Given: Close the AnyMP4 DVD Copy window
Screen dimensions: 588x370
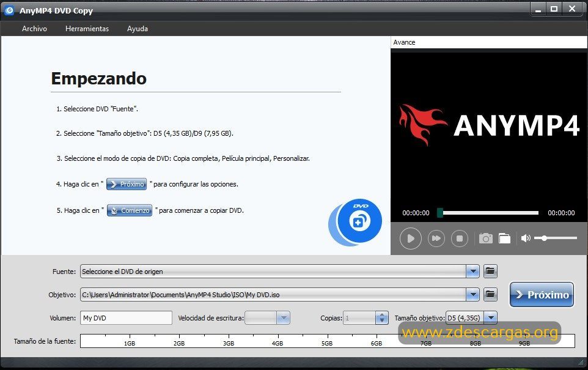Looking at the screenshot, I should click(572, 9).
